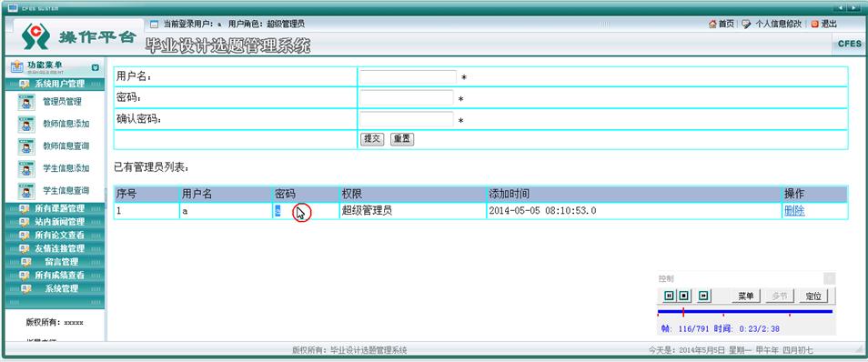Click the 提交 button
The height and width of the screenshot is (362, 868).
[x=372, y=139]
